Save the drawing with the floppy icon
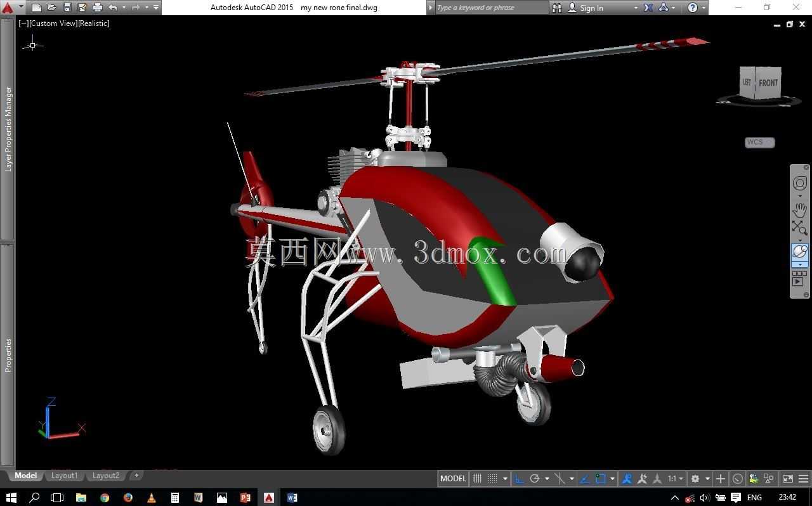The image size is (812, 506). pyautogui.click(x=67, y=8)
